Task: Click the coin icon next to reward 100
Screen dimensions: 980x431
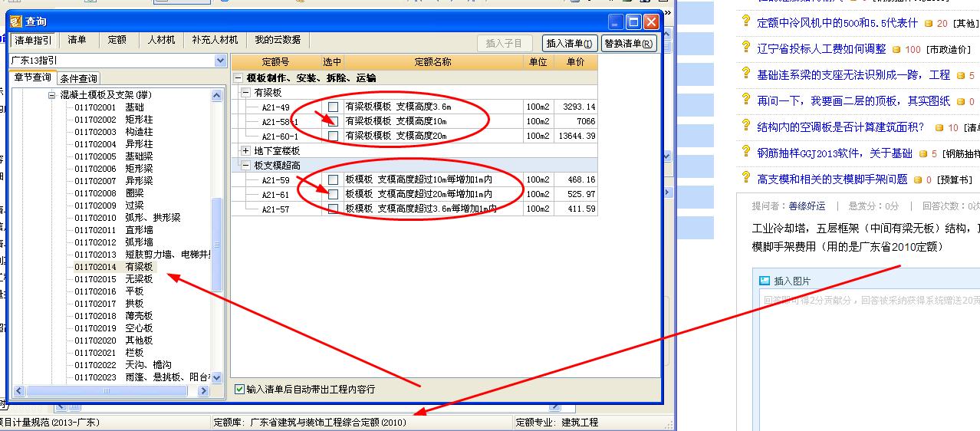Action: 896,50
